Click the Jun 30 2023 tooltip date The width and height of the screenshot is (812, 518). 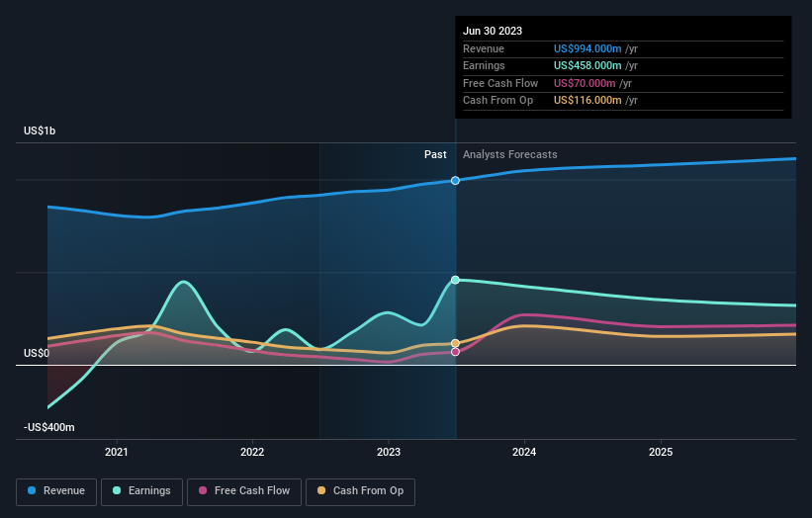[x=493, y=31]
